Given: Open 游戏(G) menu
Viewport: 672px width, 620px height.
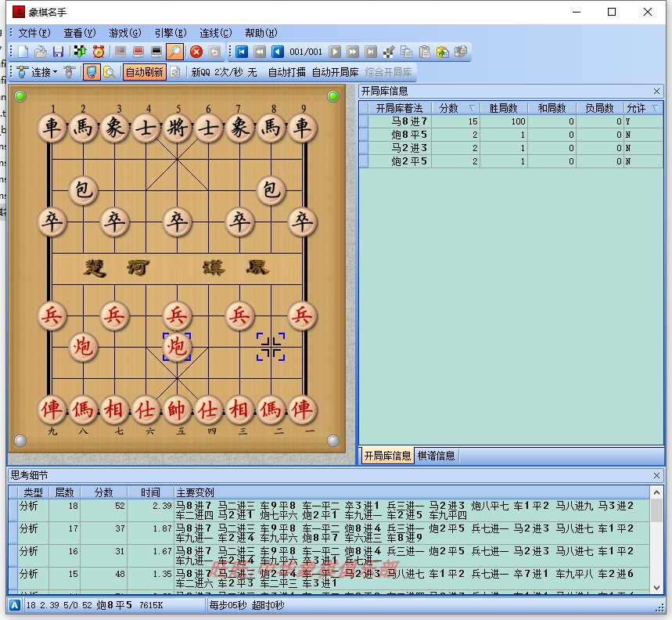Looking at the screenshot, I should click(124, 33).
